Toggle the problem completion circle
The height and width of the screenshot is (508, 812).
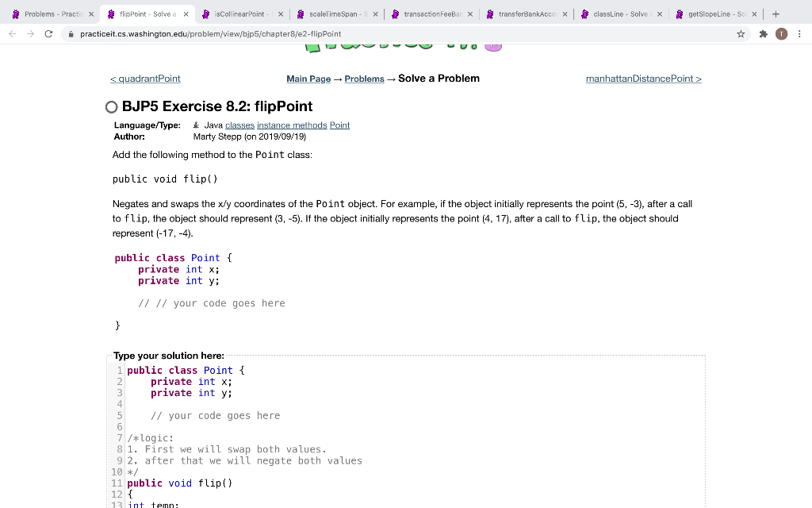[x=111, y=106]
